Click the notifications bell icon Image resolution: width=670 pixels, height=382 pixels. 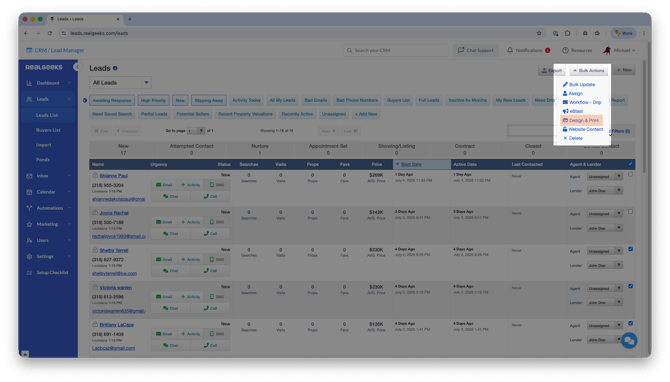point(510,50)
